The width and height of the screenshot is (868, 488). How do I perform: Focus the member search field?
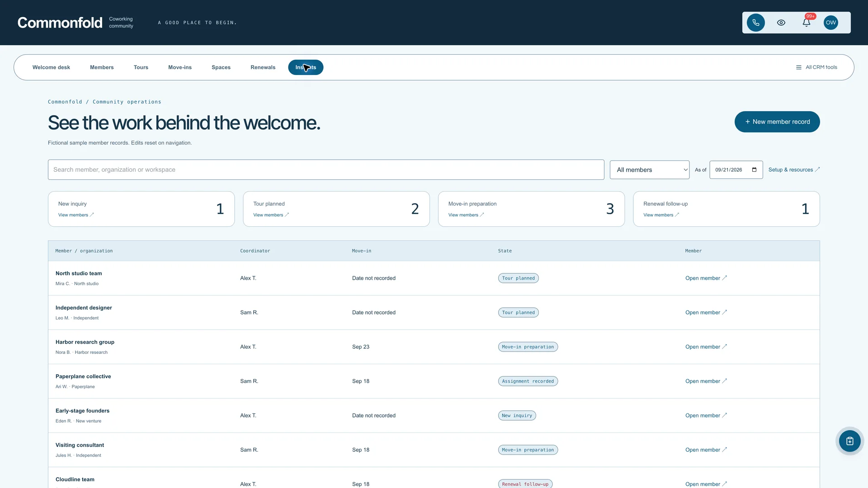click(326, 170)
